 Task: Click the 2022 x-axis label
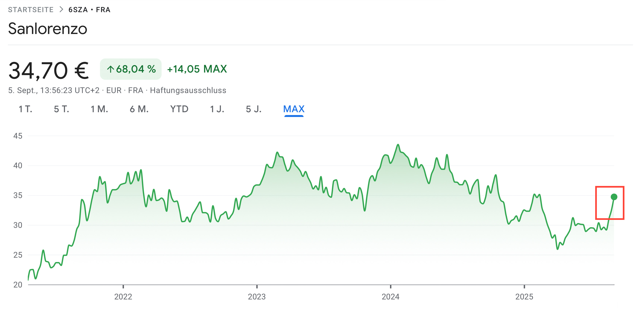coord(123,297)
